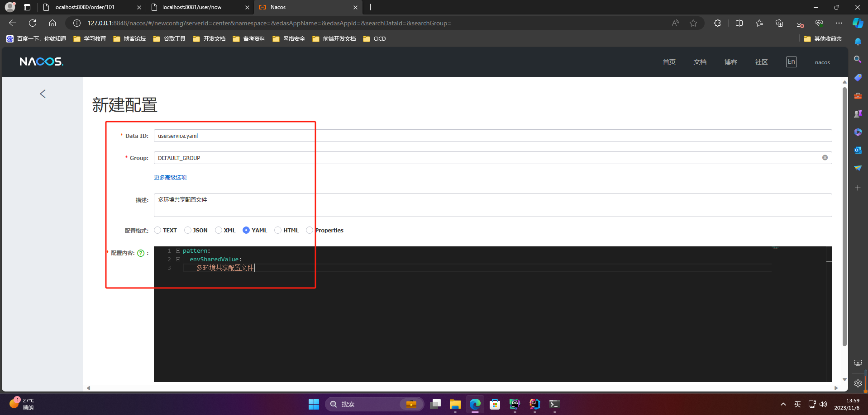Open the 百度一下，你就知道 bookmark
Image resolution: width=868 pixels, height=415 pixels.
36,39
